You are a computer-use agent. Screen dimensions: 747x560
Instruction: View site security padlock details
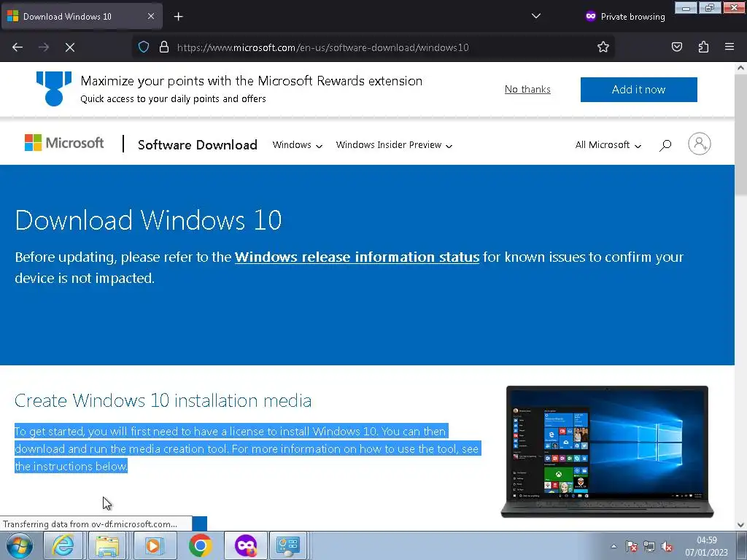pyautogui.click(x=164, y=47)
